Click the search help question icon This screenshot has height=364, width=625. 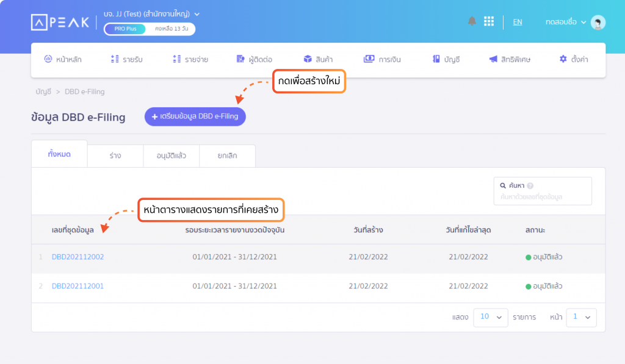point(530,185)
